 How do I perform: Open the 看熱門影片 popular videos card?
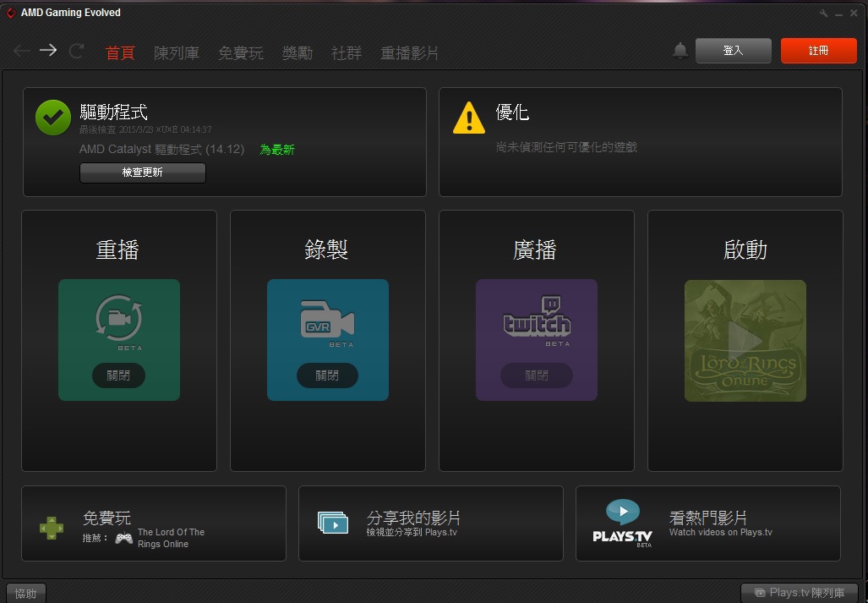pos(708,524)
